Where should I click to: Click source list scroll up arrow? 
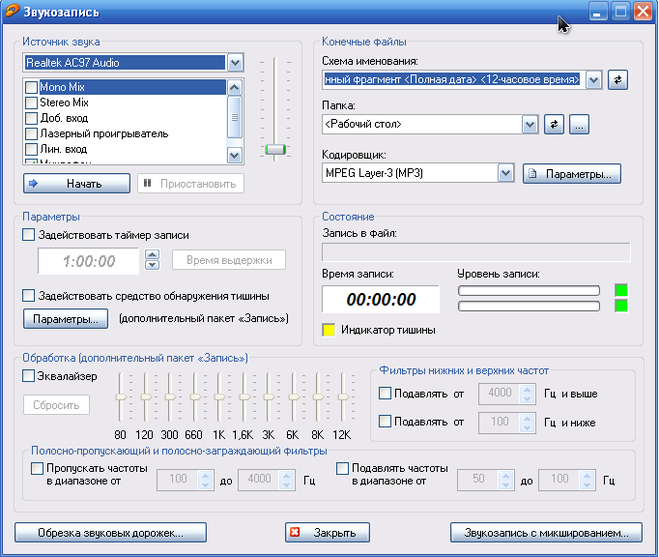coord(235,87)
